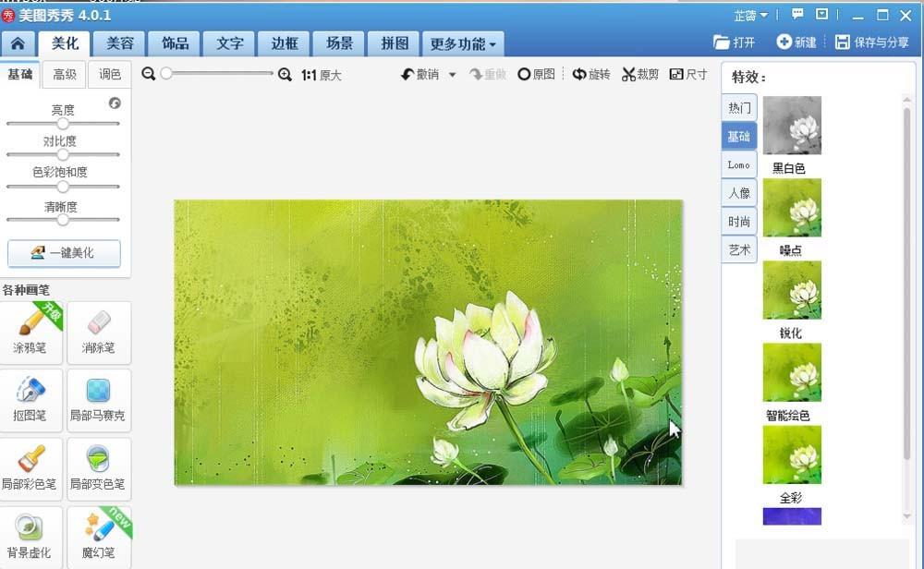Switch to the 美容 tab

[x=117, y=42]
